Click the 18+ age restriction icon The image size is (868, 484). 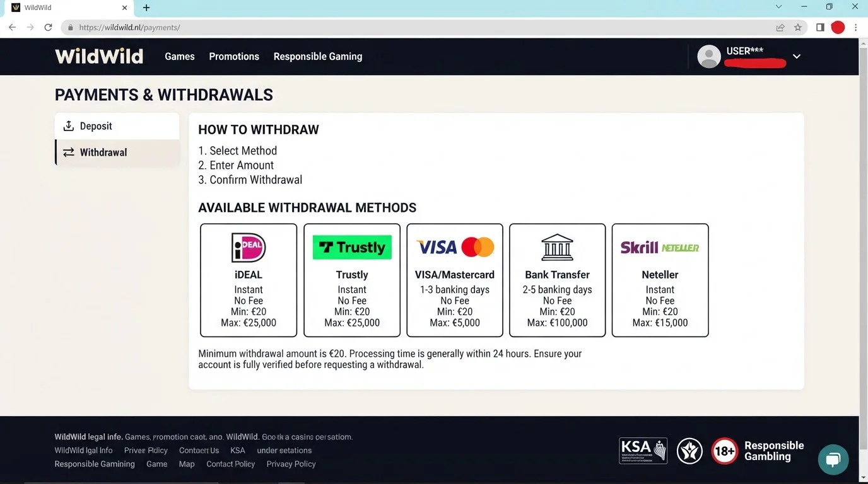(725, 451)
